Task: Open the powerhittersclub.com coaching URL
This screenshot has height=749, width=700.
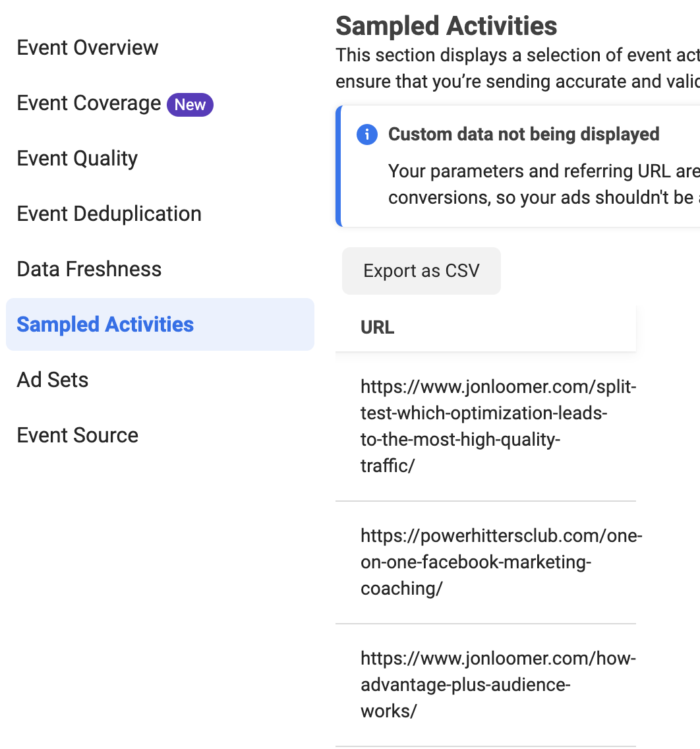Action: 502,562
